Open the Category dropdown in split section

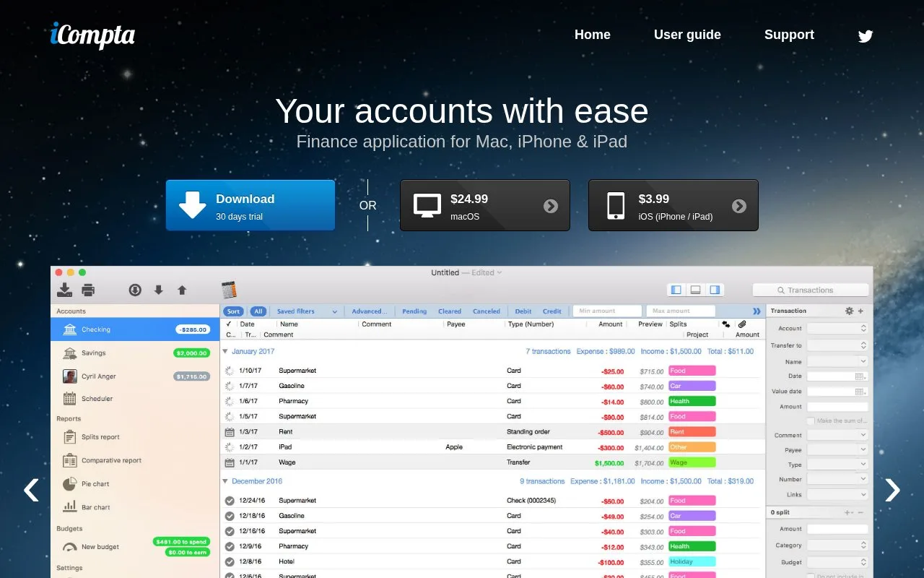point(837,545)
